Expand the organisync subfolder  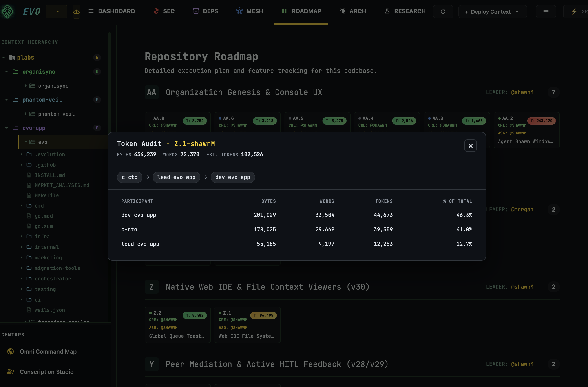click(26, 86)
